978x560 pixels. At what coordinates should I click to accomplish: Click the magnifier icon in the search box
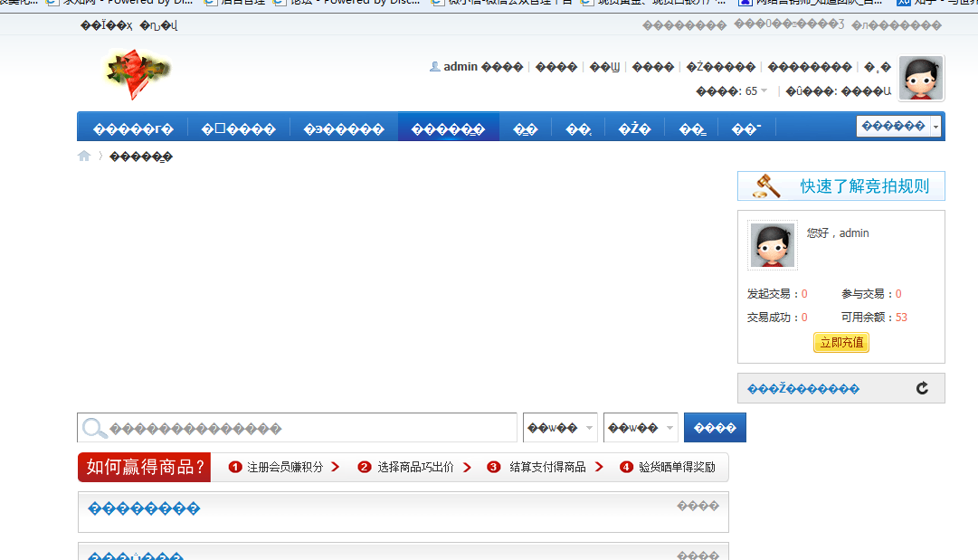click(x=94, y=428)
